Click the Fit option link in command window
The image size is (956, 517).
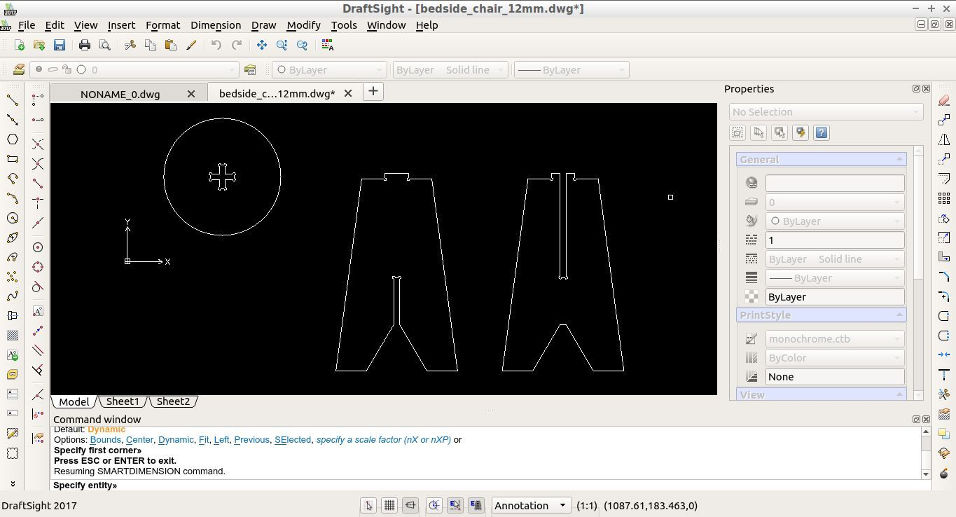click(x=204, y=440)
